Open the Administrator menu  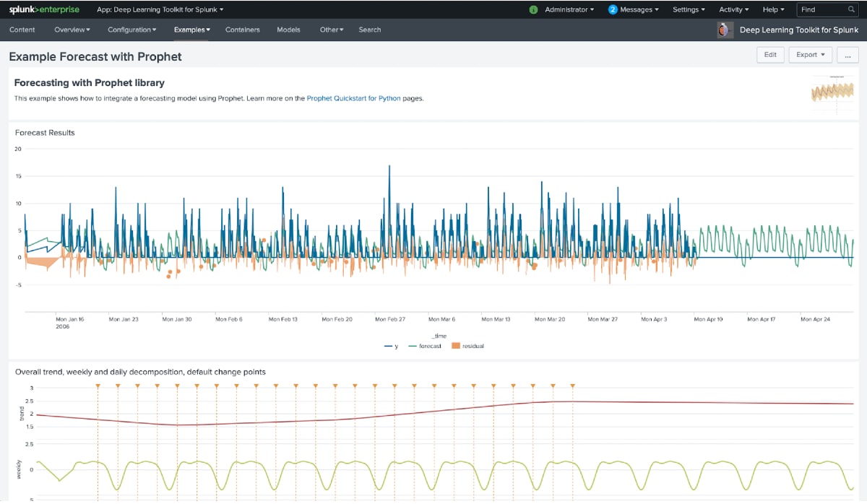pos(569,9)
